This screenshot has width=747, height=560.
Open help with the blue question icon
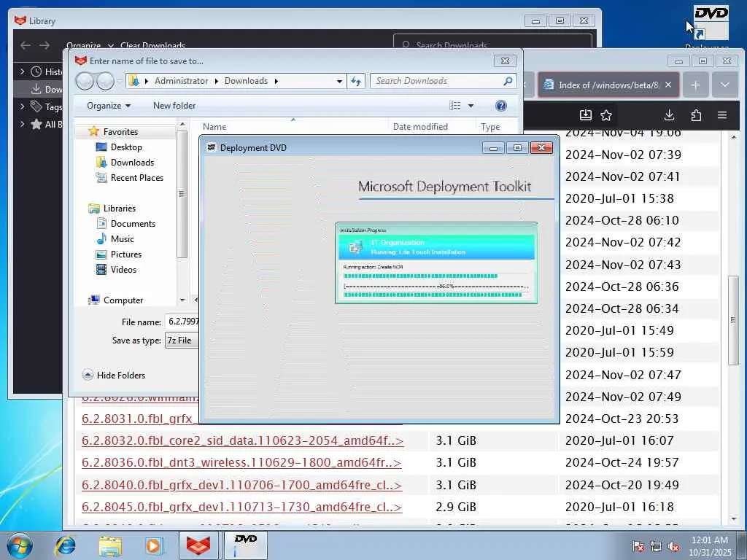500,106
